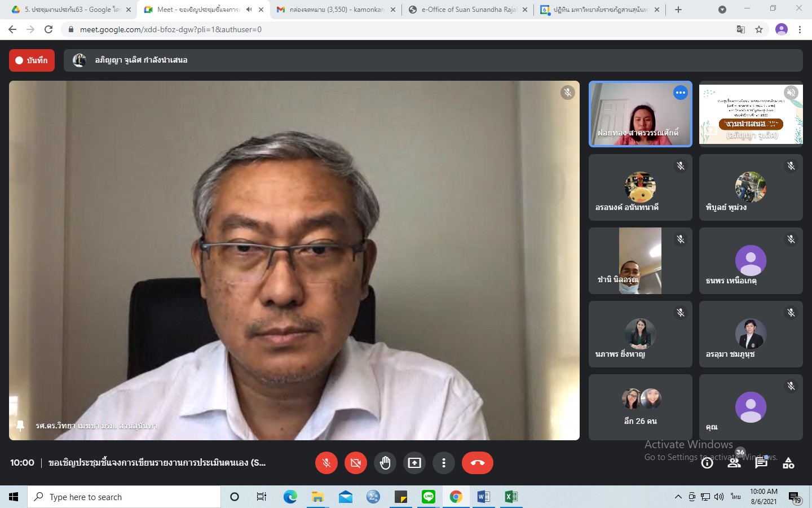Screen dimensions: 812x508
Task: Toggle the red recording indicator button
Action: (32, 60)
